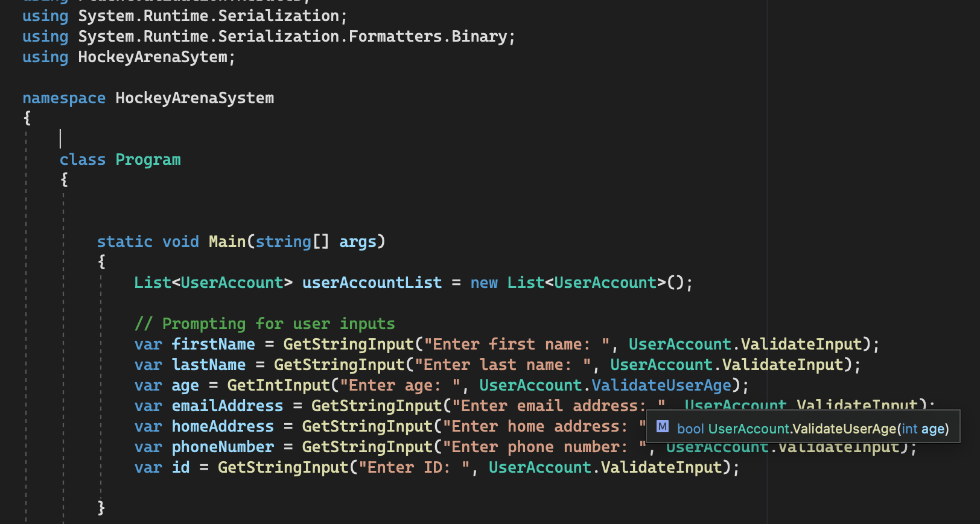Viewport: 980px width, 524px height.
Task: Click the 'Program' class name
Action: pos(148,160)
